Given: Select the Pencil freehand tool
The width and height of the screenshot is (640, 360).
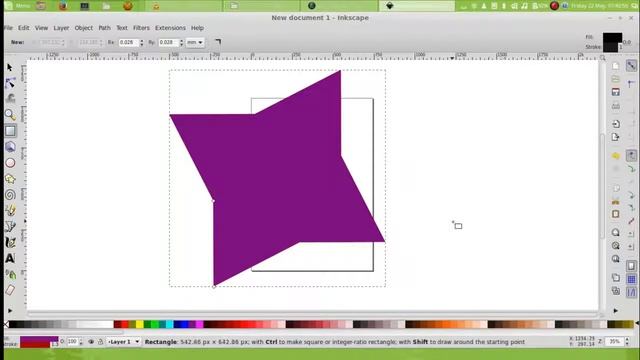Looking at the screenshot, I should pos(11,210).
